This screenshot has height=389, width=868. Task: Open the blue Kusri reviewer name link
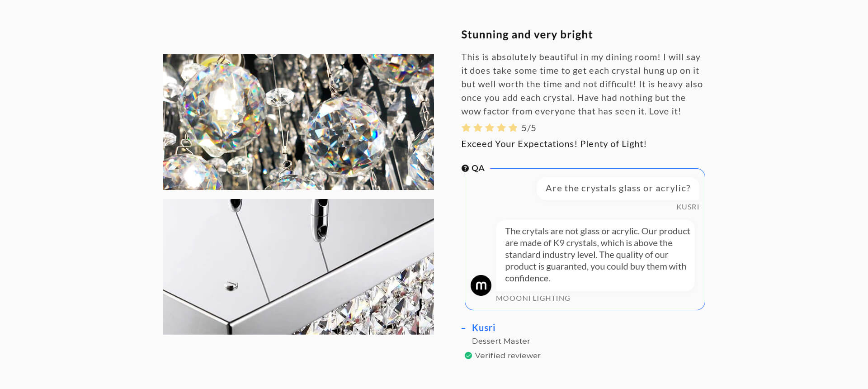(483, 327)
